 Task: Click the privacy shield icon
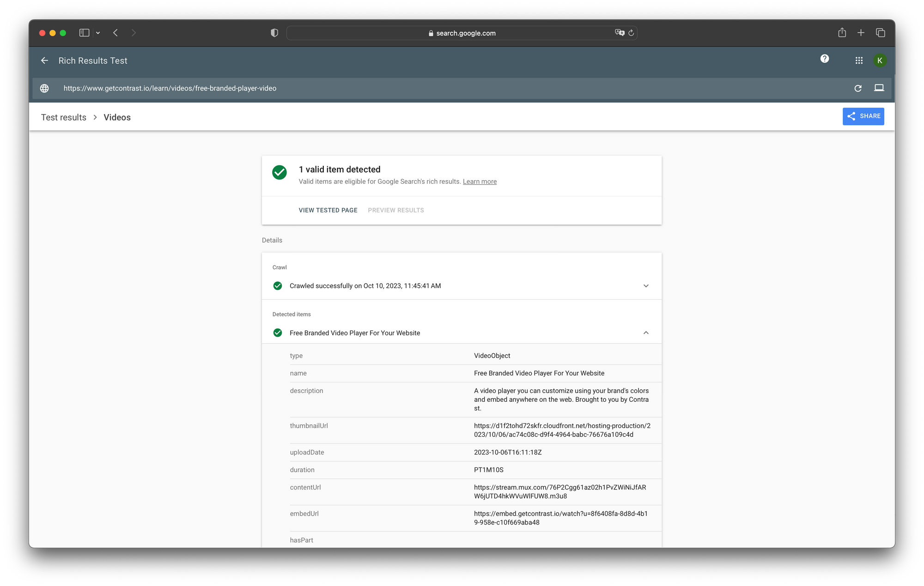pyautogui.click(x=274, y=33)
